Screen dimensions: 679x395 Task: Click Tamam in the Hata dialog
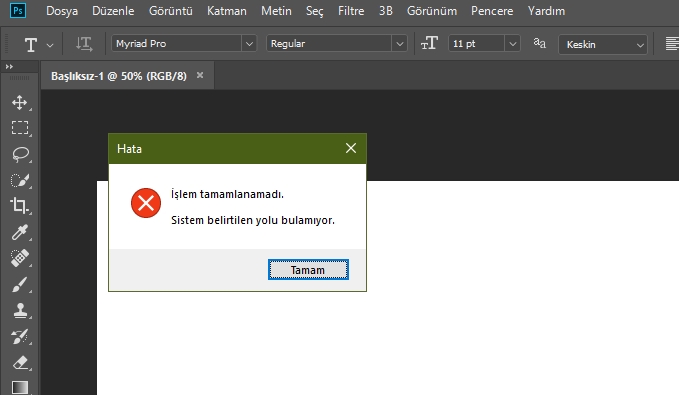(308, 270)
